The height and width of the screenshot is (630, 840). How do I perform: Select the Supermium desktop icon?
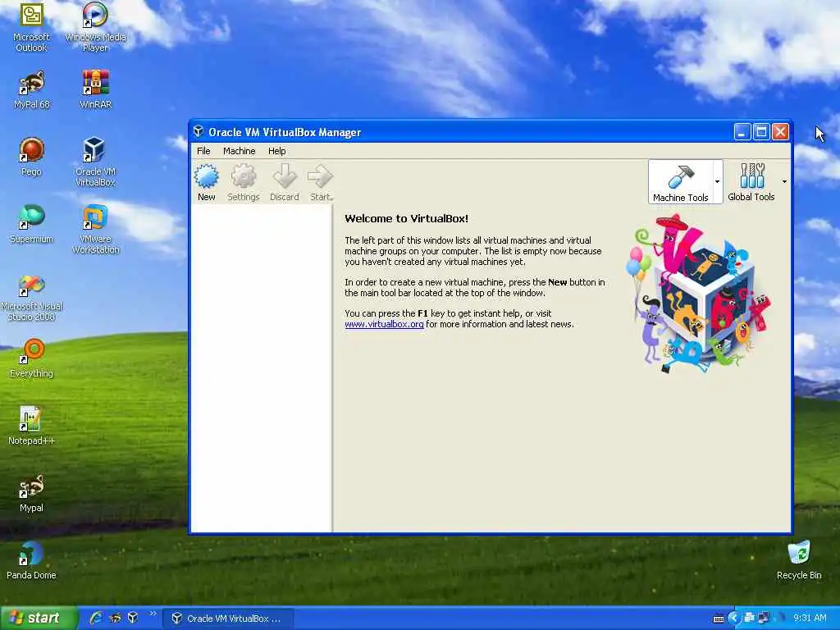coord(31,225)
